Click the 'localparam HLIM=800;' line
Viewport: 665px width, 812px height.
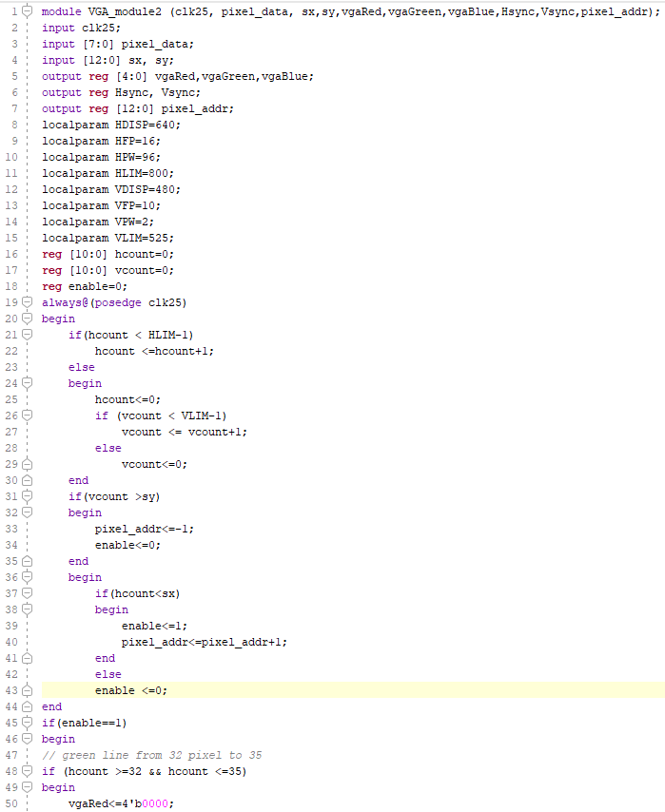(108, 173)
